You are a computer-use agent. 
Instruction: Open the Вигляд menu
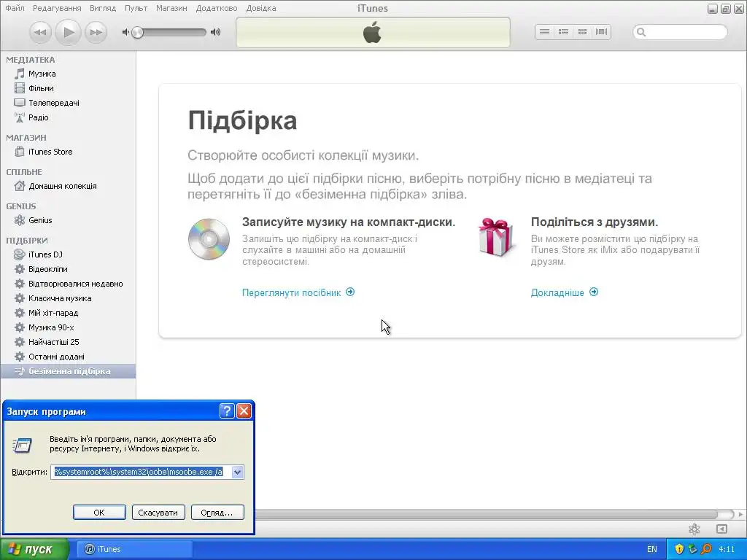tap(103, 8)
